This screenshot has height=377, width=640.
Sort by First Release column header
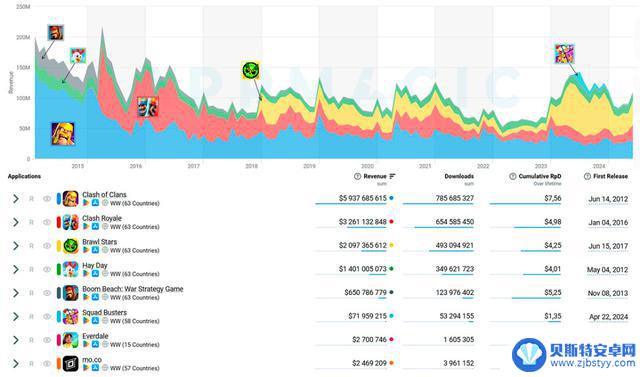pyautogui.click(x=610, y=176)
